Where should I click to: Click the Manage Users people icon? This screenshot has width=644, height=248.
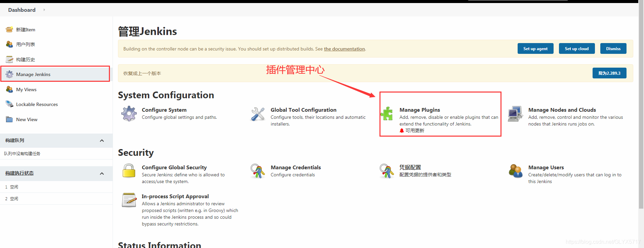click(515, 171)
